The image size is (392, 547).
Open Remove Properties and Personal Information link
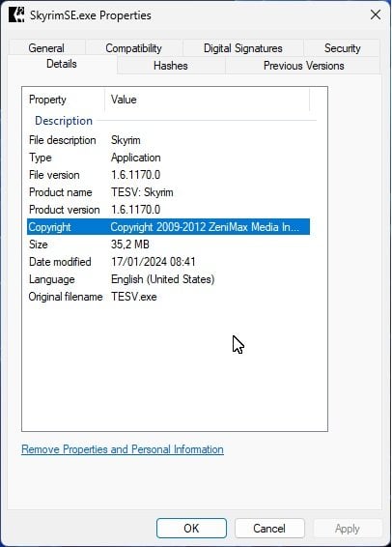click(x=123, y=449)
